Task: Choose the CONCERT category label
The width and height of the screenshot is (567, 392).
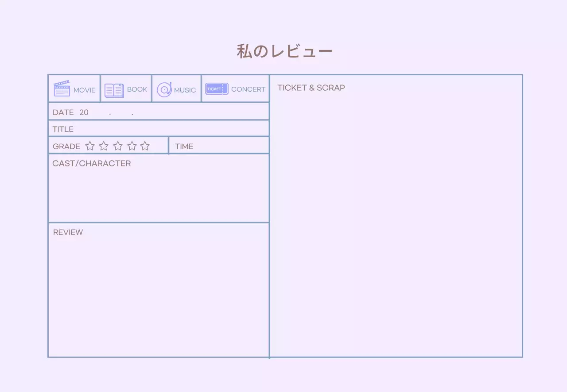Action: (x=248, y=89)
